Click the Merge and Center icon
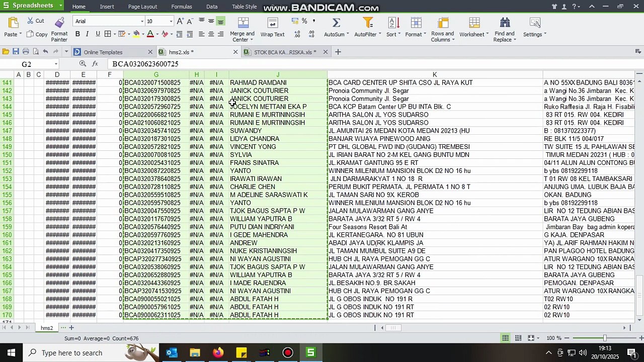Screen dimensions: 644x362 [243, 23]
